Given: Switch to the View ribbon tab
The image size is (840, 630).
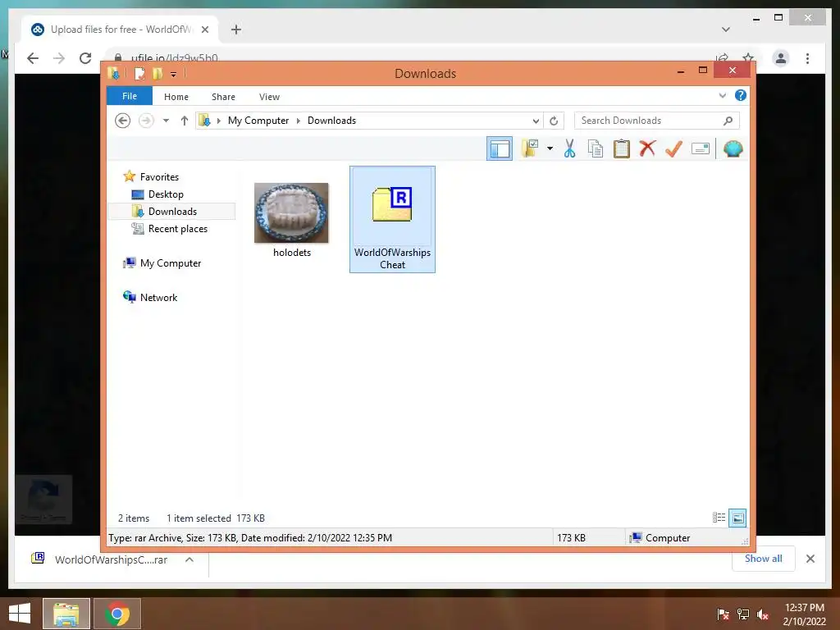Looking at the screenshot, I should (269, 97).
